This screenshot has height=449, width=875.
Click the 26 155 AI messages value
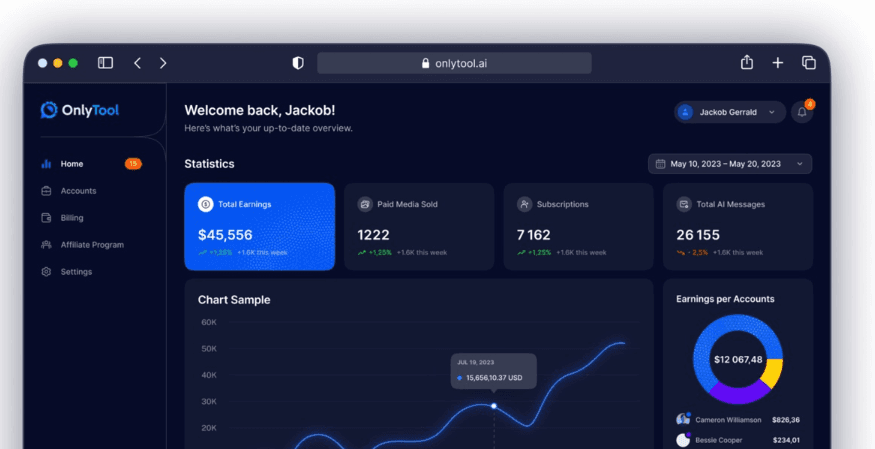(x=698, y=235)
